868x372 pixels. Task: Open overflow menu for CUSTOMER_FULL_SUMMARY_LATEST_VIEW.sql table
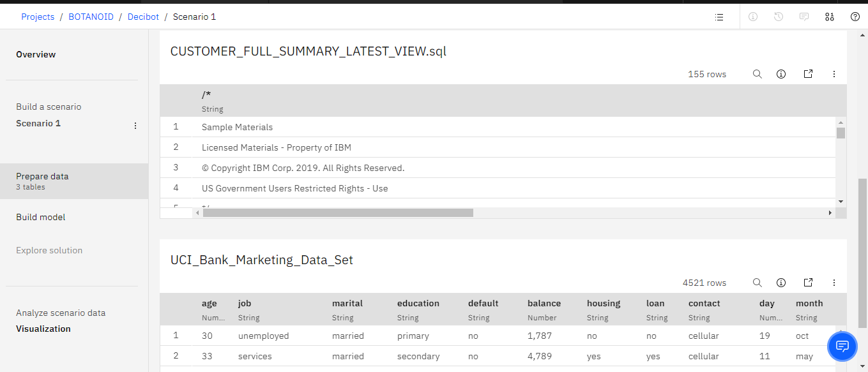[x=834, y=74]
